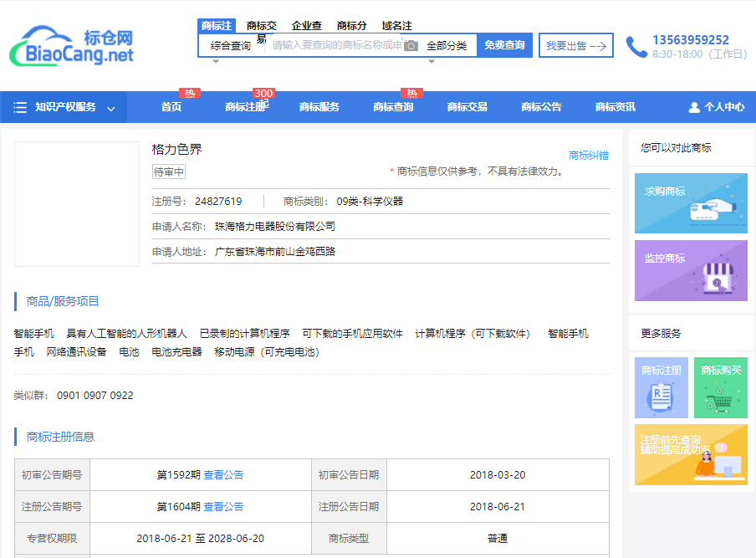Screen dimensions: 756x558
Task: Click the user avatar icon beside 个人中心
Action: 694,107
